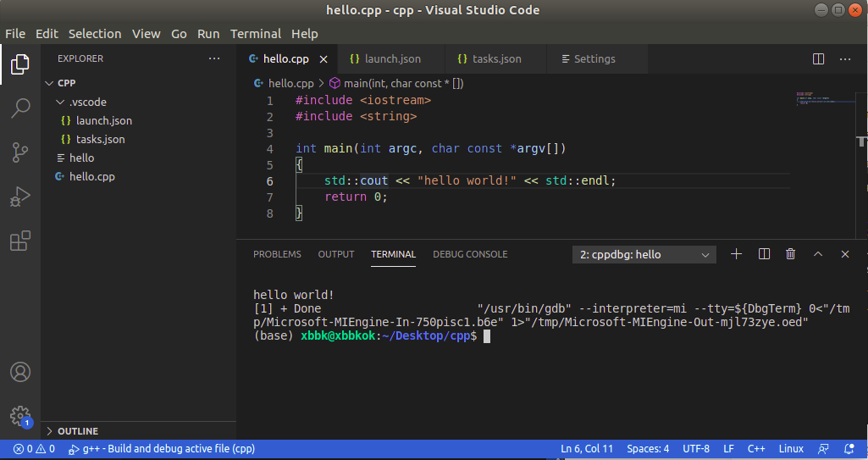Click Linux configuration in status bar
Image resolution: width=868 pixels, height=460 pixels.
point(791,449)
